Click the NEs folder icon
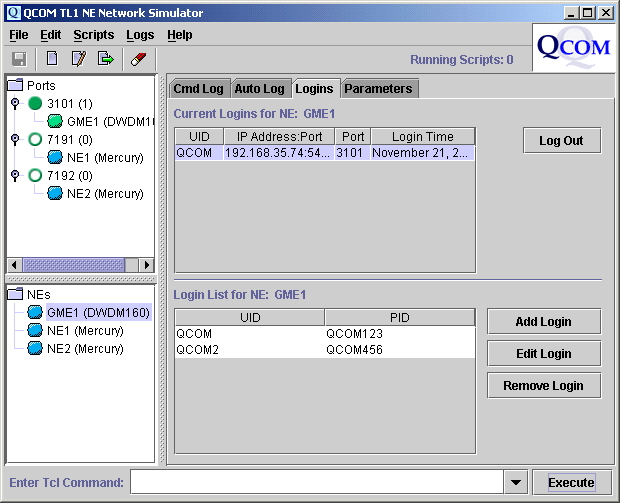620x503 pixels. (15, 294)
